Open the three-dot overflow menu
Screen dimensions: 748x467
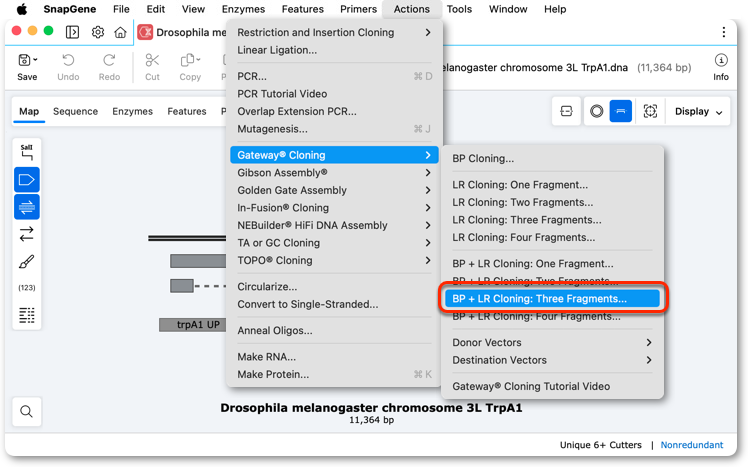[x=724, y=32]
